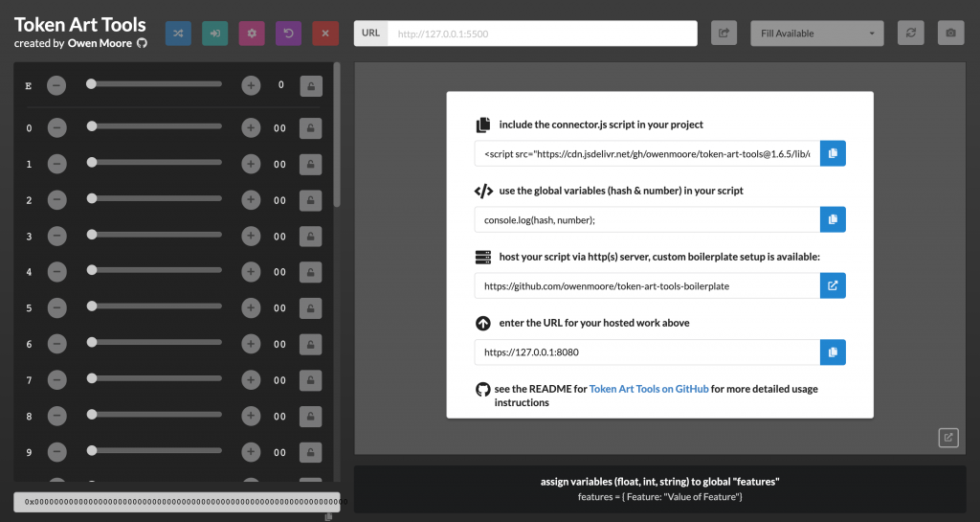
Task: Copy the console.log(hash, number) snippet
Action: point(833,219)
